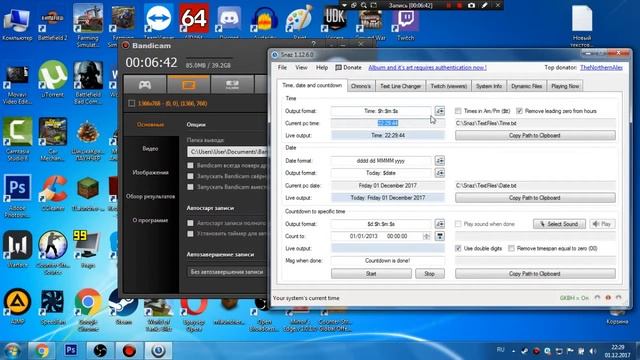Open the Bandicam red record taskbar icon
The image size is (640, 360).
coord(129,350)
